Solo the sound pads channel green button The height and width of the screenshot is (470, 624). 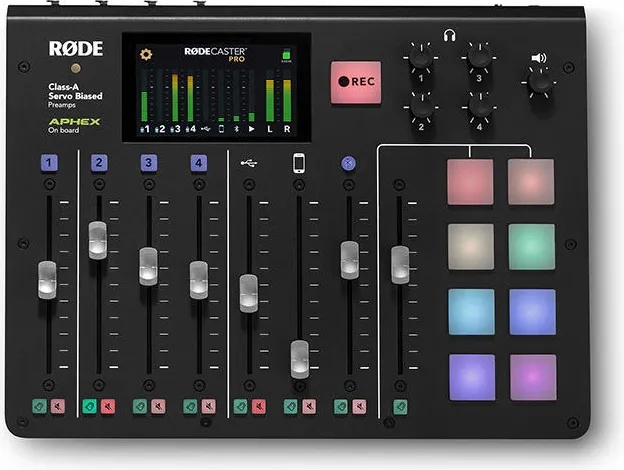coord(400,407)
